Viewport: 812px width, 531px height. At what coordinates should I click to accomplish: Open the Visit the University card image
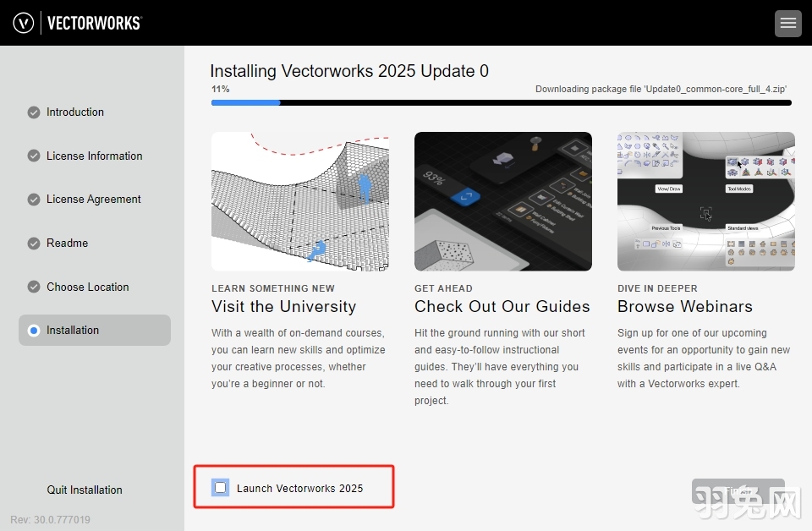pos(300,201)
